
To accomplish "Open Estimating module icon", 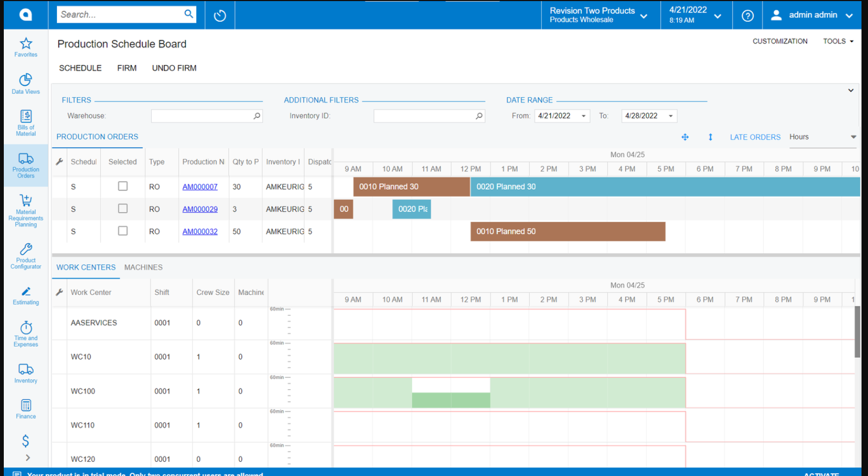I will point(25,296).
